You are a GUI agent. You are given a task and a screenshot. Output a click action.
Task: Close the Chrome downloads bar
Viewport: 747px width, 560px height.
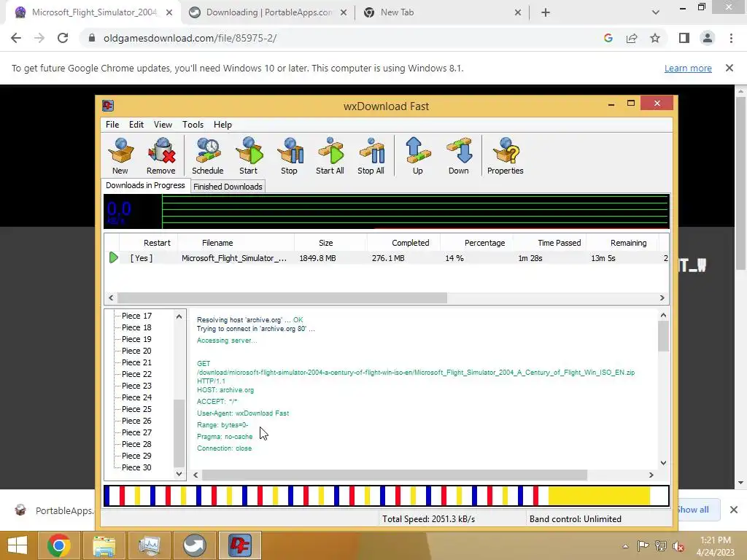point(734,510)
